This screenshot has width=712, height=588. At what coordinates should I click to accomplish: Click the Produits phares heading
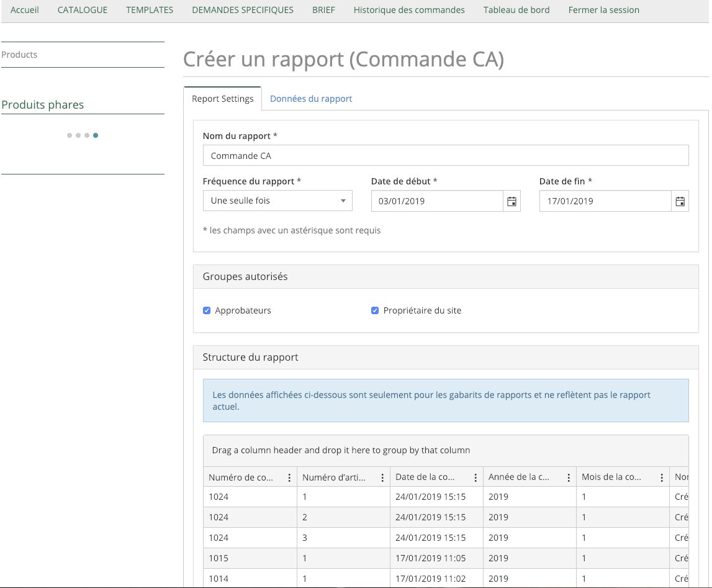click(x=43, y=104)
